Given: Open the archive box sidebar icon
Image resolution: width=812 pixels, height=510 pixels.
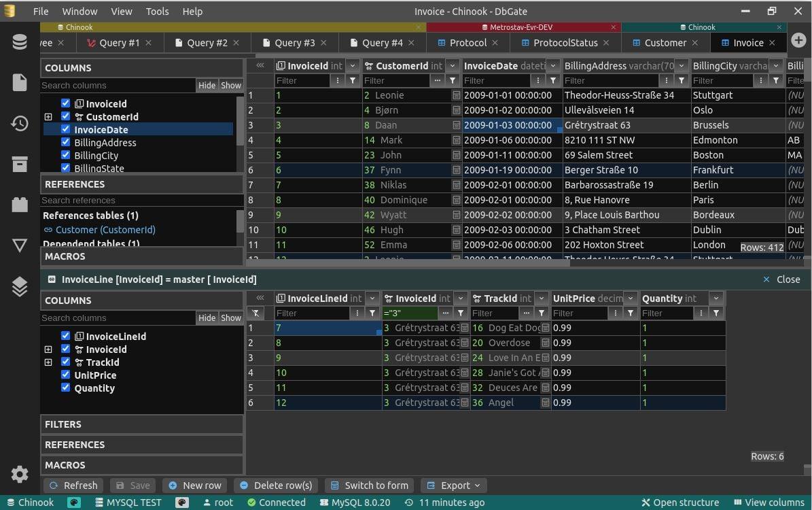Looking at the screenshot, I should click(20, 164).
